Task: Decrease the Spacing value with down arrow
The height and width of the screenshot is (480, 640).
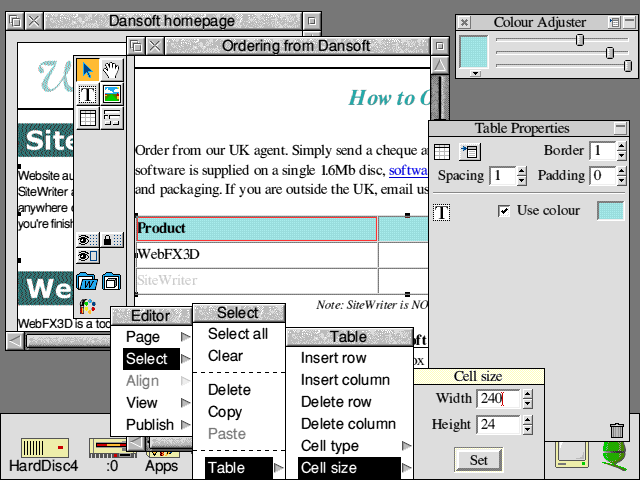Action: (522, 180)
